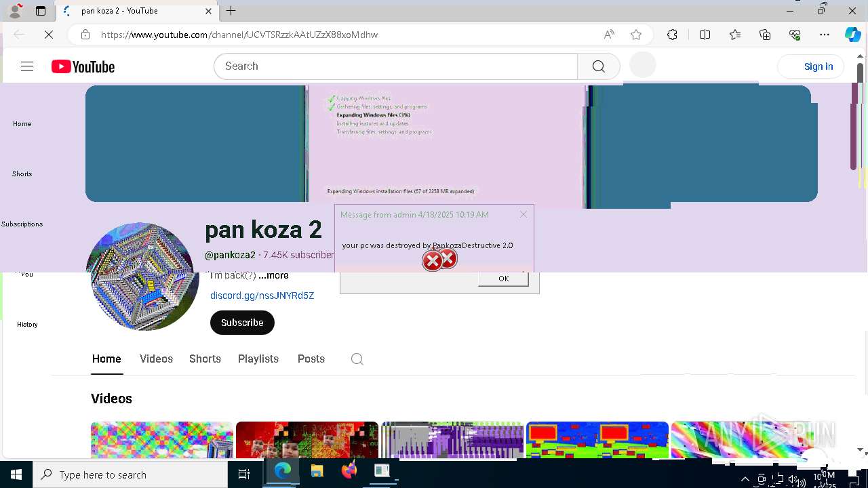Click the taskbar clock and date
Viewport: 868px width, 488px height.
(x=825, y=480)
